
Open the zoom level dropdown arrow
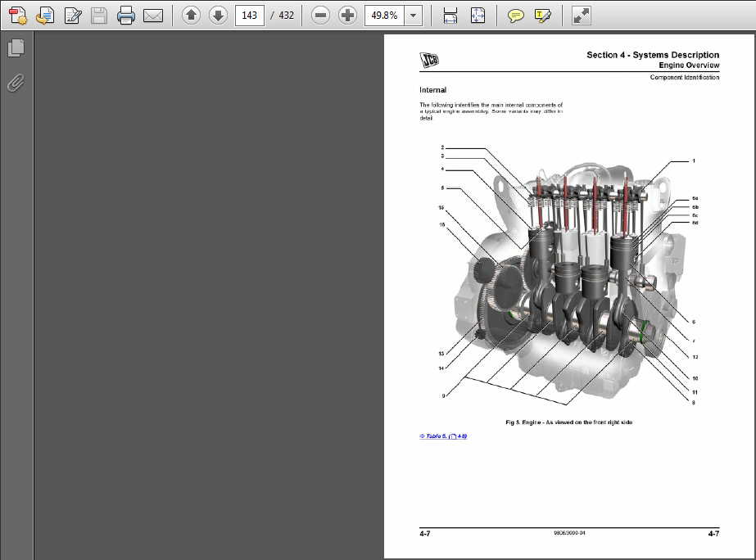click(x=414, y=15)
